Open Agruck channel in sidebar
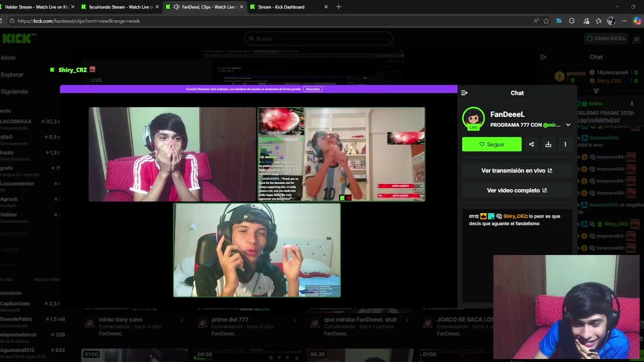644x362 pixels. tap(30, 202)
